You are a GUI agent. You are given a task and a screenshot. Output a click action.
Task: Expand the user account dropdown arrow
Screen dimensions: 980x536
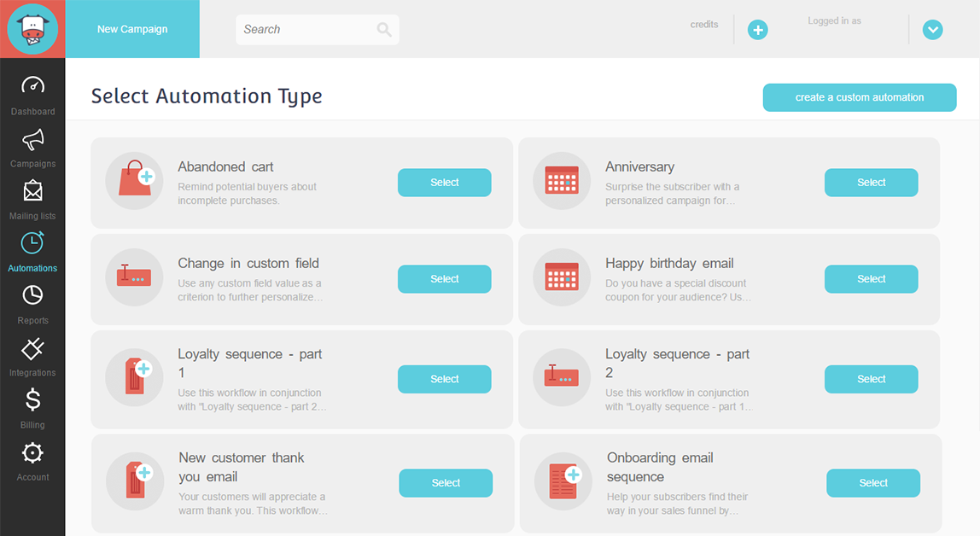click(x=932, y=29)
